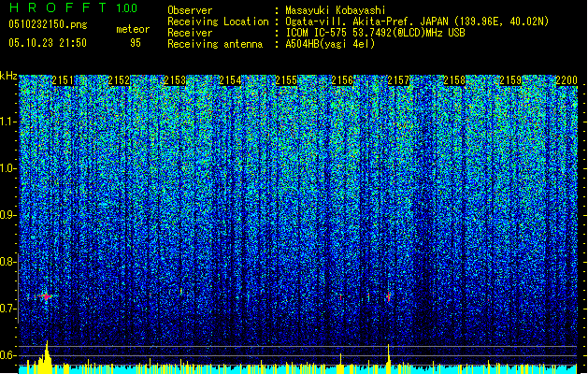The height and width of the screenshot is (374, 588).
Task: Click the 2158 time marker
Action: pyautogui.click(x=454, y=80)
